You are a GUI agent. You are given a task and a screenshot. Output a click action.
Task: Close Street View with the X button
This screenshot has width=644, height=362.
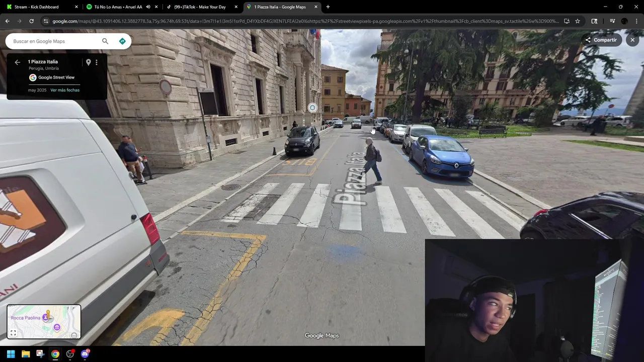tap(632, 40)
